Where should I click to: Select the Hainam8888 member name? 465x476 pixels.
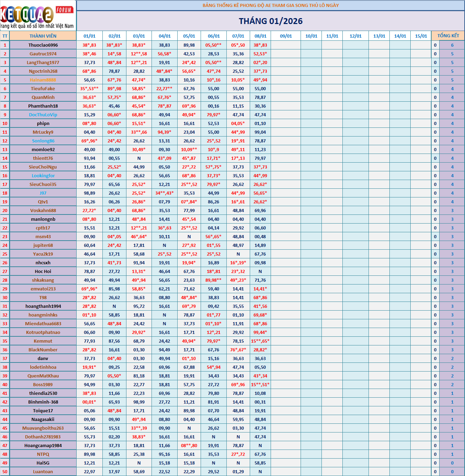(x=43, y=80)
